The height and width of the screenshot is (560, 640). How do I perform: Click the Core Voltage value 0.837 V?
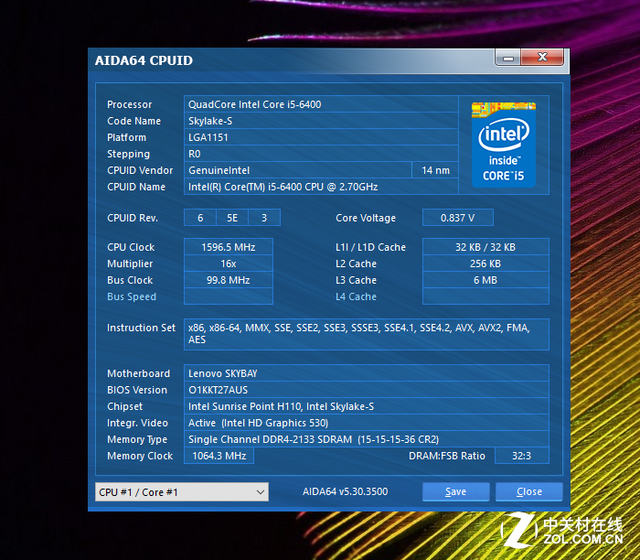point(458,218)
